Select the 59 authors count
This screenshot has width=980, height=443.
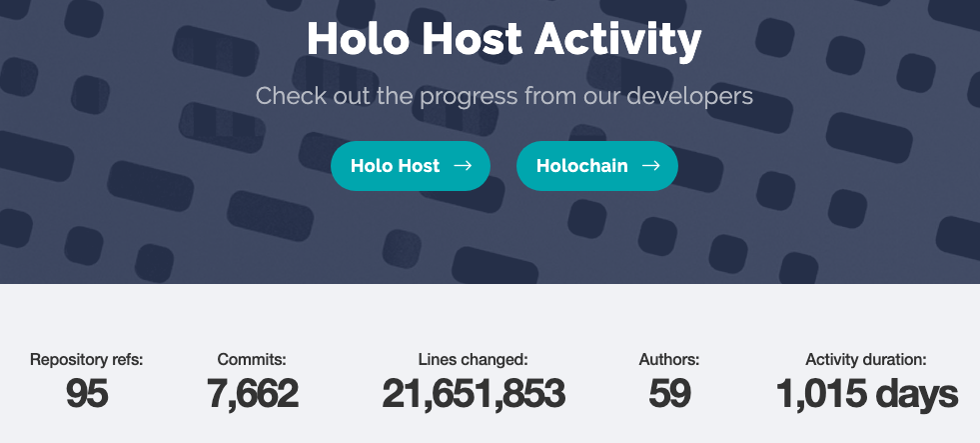click(668, 394)
